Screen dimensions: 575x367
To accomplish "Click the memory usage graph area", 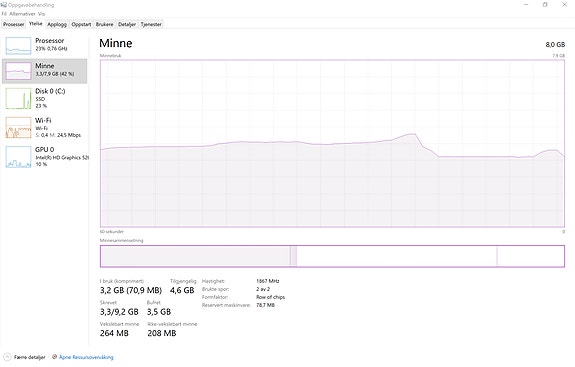I will [x=332, y=143].
